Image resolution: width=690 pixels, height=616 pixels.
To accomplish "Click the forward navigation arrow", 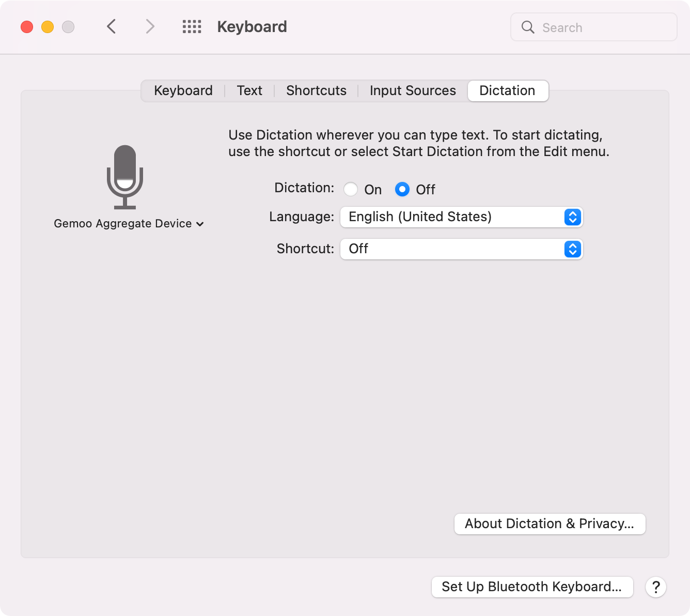I will tap(150, 26).
